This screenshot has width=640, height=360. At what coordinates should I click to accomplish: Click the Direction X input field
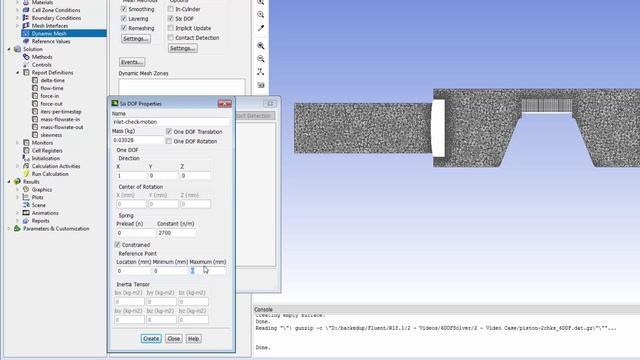coord(131,176)
